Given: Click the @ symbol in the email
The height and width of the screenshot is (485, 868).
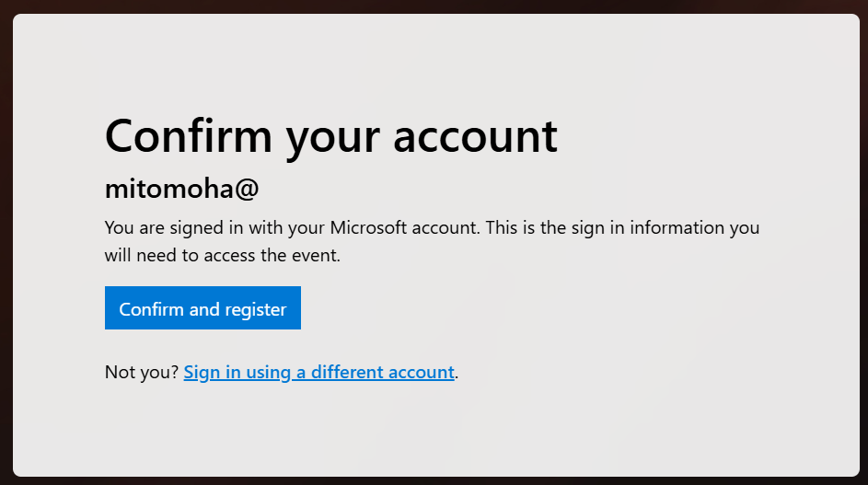Looking at the screenshot, I should coord(247,189).
